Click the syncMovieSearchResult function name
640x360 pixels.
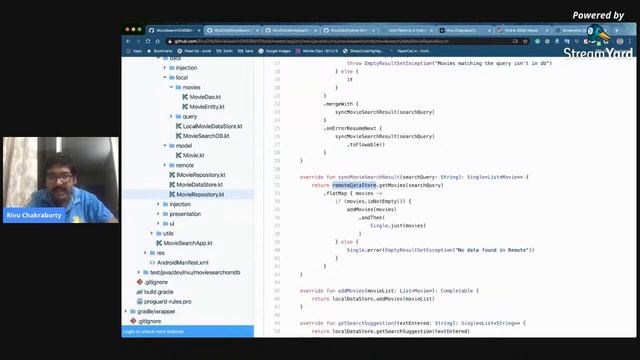369,177
